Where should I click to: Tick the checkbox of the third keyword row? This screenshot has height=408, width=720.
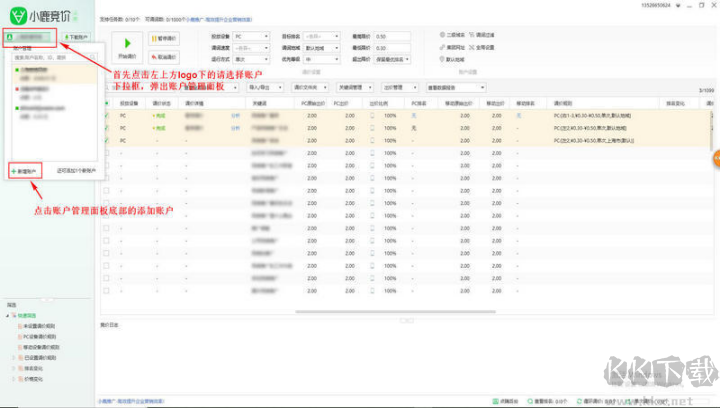click(x=108, y=141)
